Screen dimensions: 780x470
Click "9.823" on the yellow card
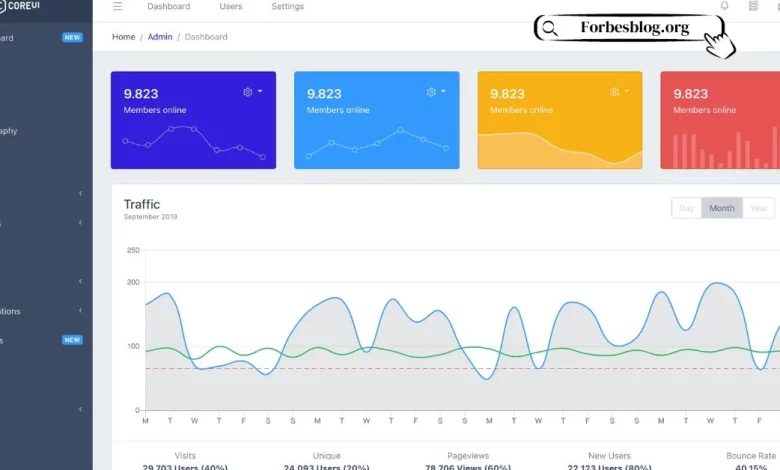(x=507, y=94)
